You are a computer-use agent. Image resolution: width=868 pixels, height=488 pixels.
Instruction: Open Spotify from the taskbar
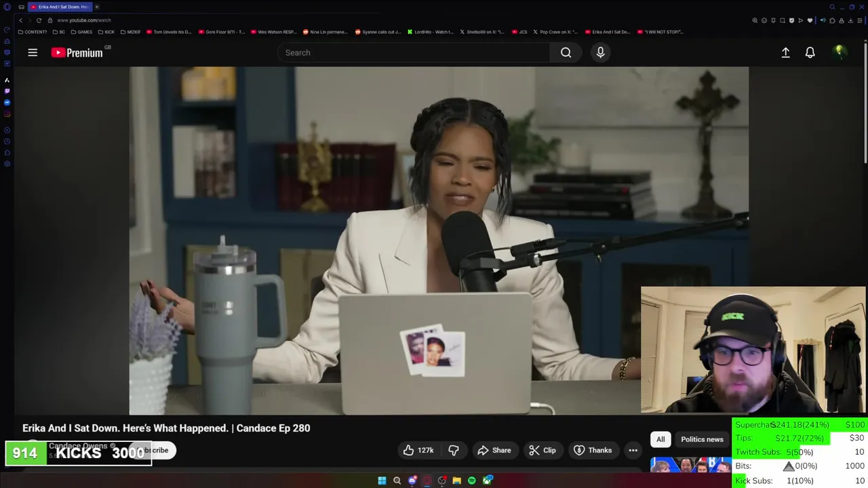[472, 481]
